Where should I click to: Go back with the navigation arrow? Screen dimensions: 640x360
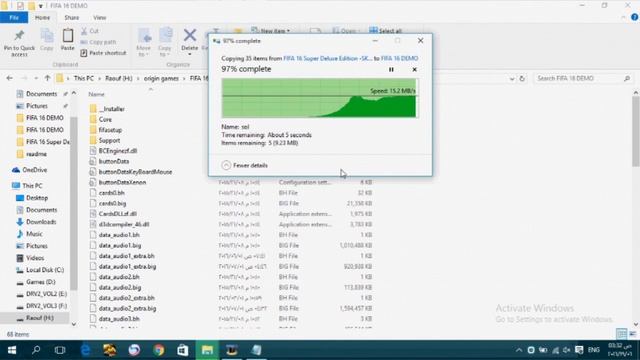point(10,78)
